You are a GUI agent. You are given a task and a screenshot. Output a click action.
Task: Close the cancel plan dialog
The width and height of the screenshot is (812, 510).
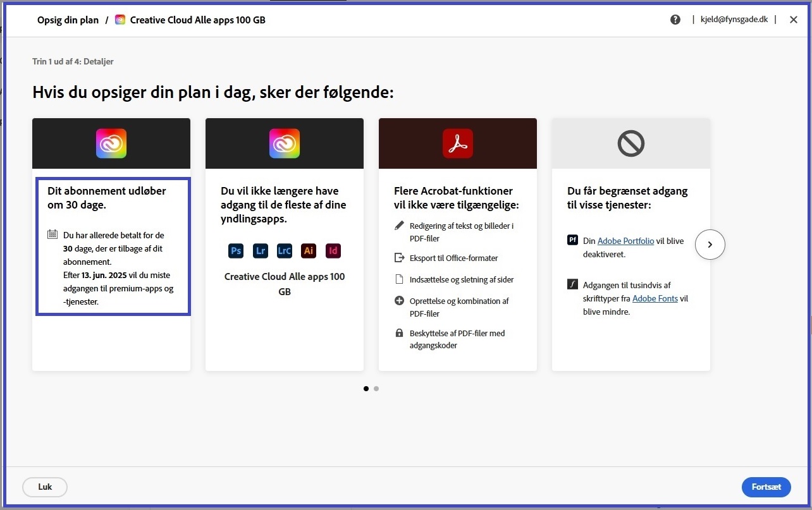(794, 20)
